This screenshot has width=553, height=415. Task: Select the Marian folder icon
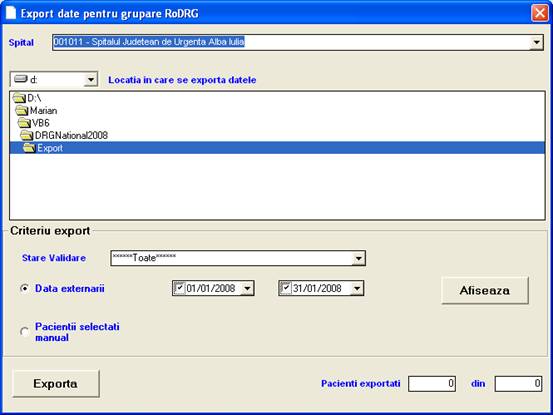point(22,111)
